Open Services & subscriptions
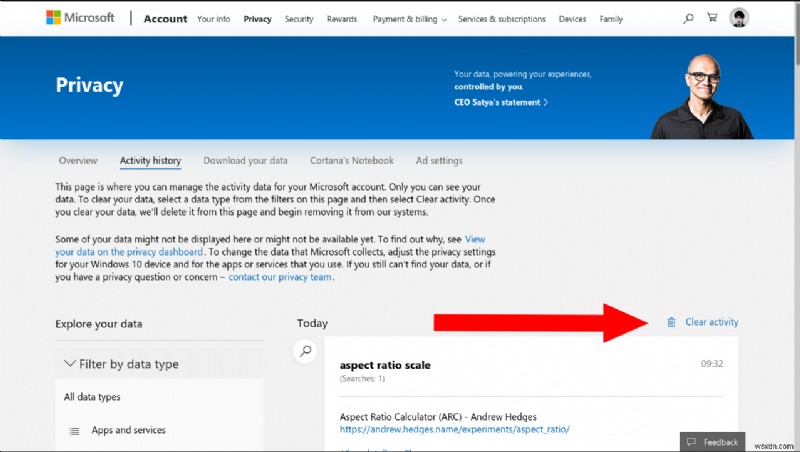The image size is (800, 452). tap(502, 19)
